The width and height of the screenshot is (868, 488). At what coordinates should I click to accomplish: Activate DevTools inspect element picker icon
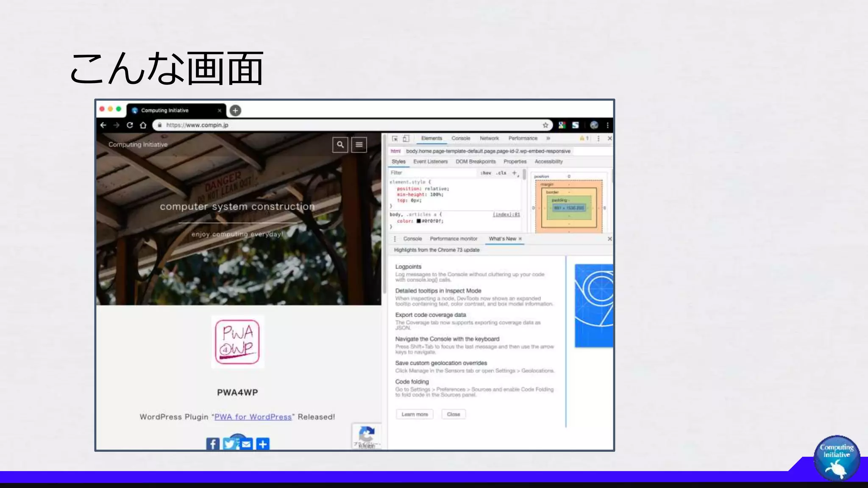(x=395, y=139)
